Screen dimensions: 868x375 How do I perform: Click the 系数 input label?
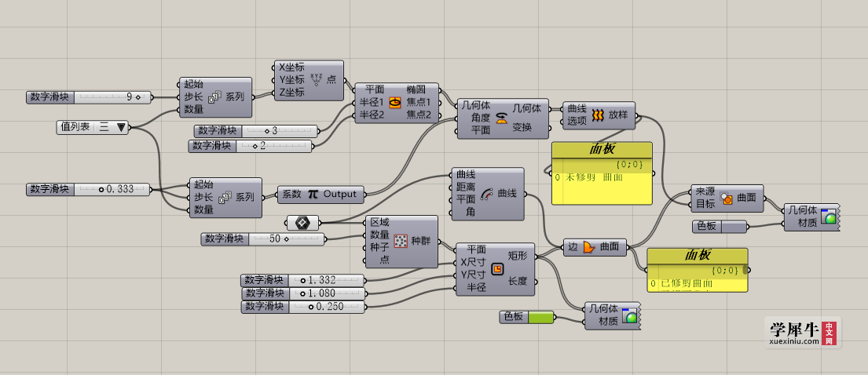pos(291,194)
